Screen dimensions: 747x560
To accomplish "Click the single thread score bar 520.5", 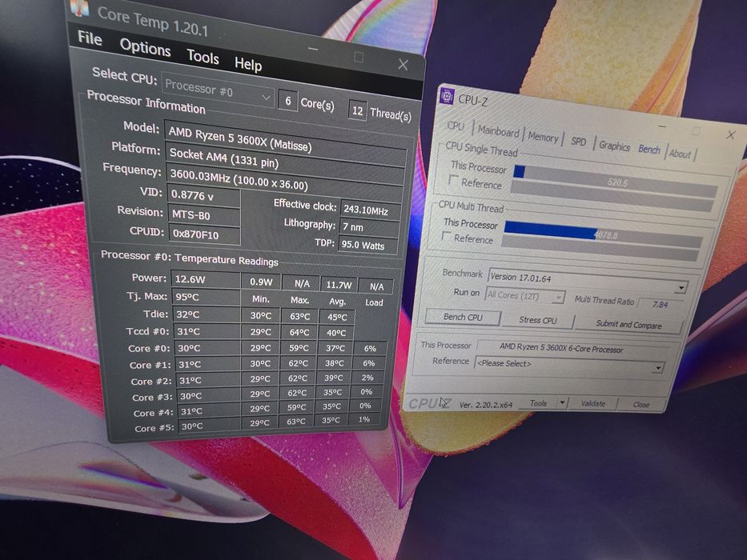I will coord(615,181).
